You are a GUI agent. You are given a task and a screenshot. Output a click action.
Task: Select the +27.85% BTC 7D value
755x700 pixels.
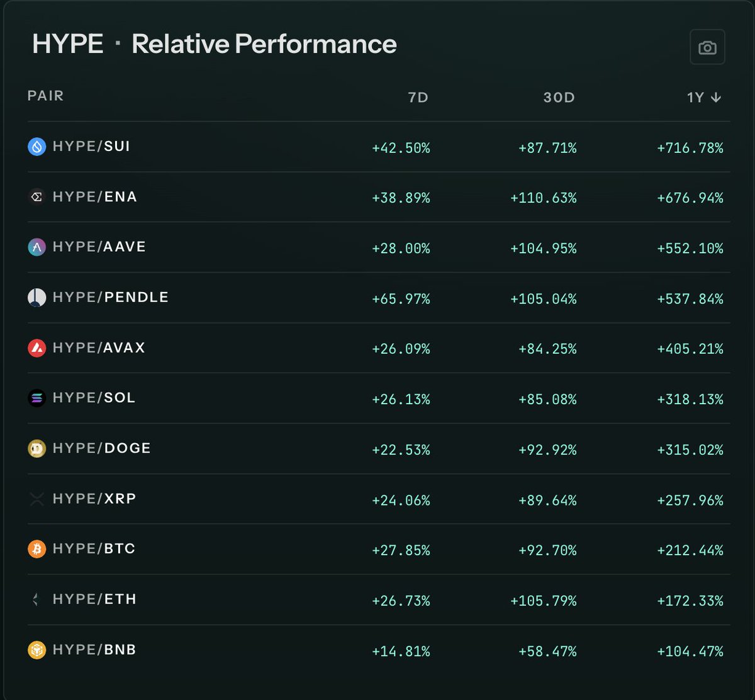tap(401, 550)
